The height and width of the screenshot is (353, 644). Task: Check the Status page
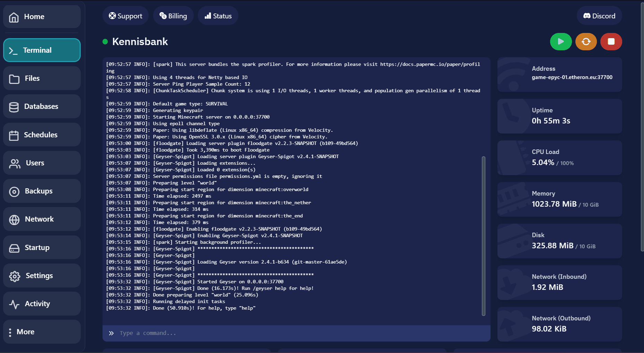click(218, 16)
